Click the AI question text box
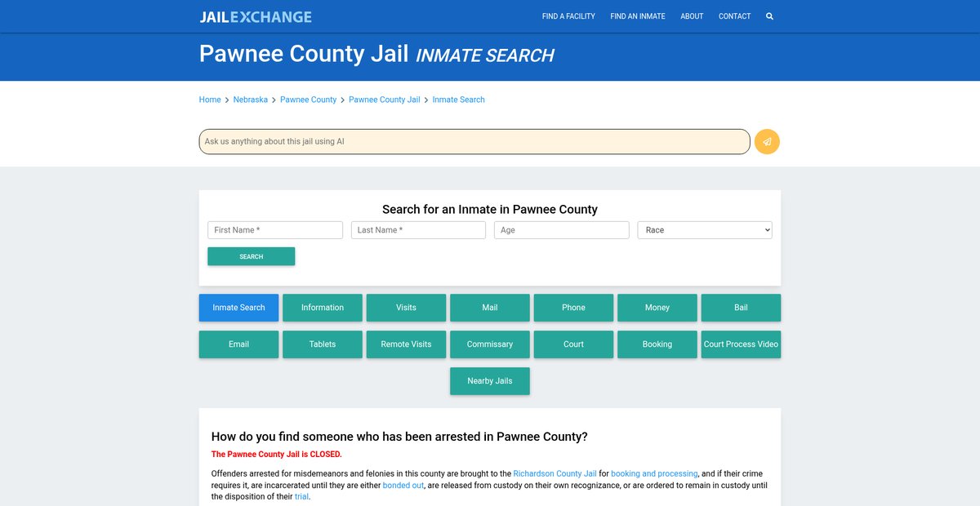 pos(474,142)
